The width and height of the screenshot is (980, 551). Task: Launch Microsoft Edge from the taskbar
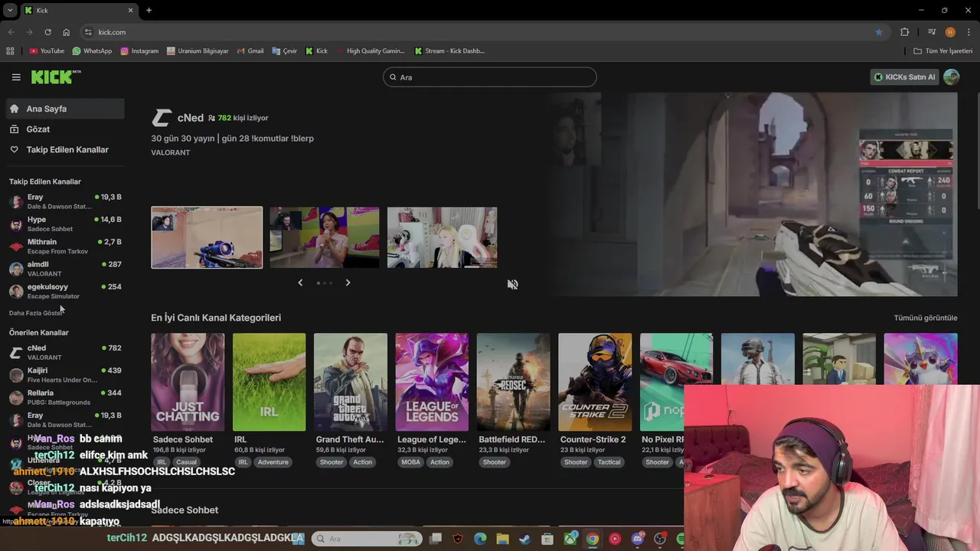pyautogui.click(x=480, y=539)
